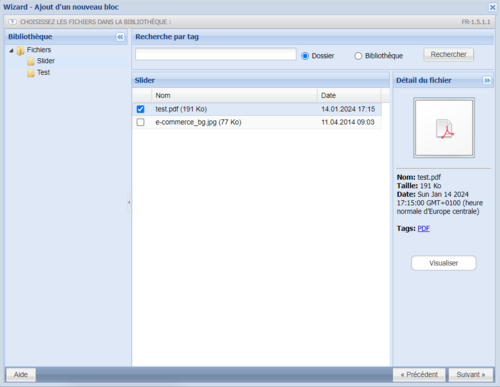Click the Fichiers folder icon
This screenshot has width=500, height=387.
[x=21, y=50]
